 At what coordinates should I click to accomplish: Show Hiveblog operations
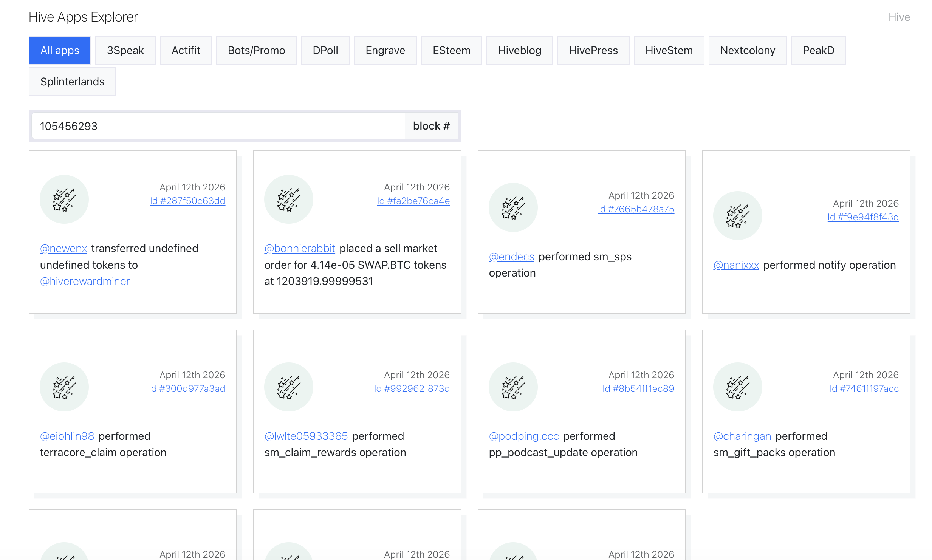(520, 50)
